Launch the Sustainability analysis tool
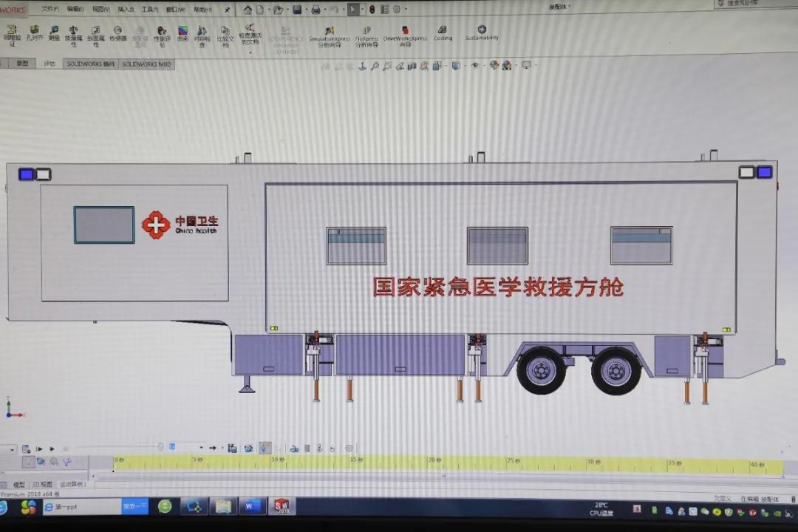798x532 pixels. (x=482, y=33)
